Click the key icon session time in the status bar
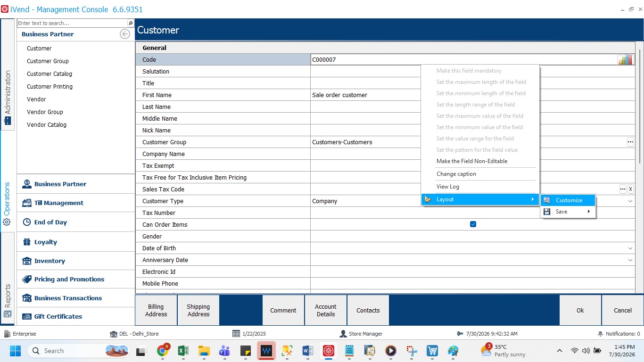The height and width of the screenshot is (362, 644). (487, 334)
